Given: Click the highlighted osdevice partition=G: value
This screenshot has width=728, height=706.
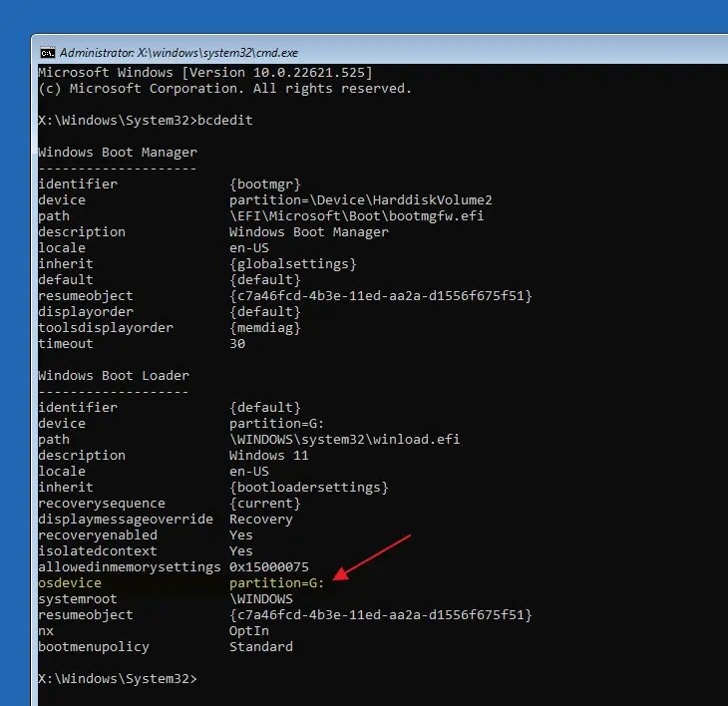Looking at the screenshot, I should pos(276,583).
